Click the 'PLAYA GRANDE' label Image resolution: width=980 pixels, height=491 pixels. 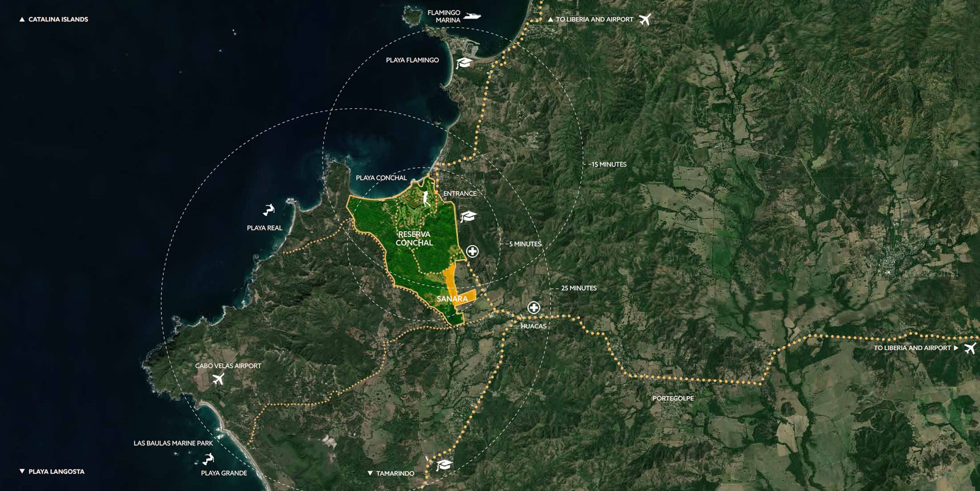(224, 473)
